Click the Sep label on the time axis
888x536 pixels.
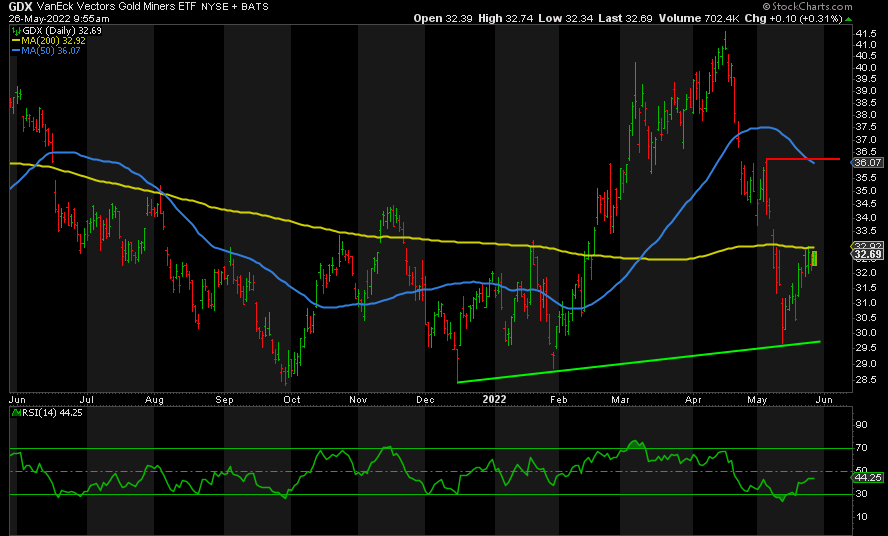pos(224,399)
